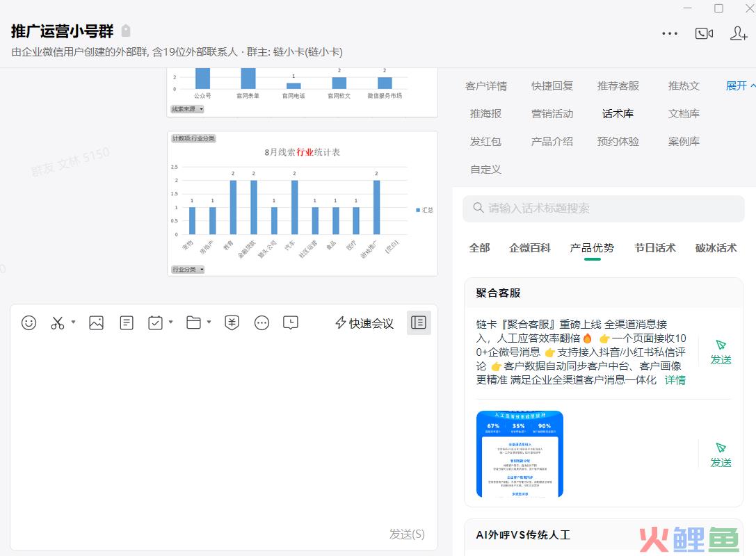This screenshot has height=556, width=756.
Task: Open 推荐客服 tab
Action: pyautogui.click(x=618, y=85)
